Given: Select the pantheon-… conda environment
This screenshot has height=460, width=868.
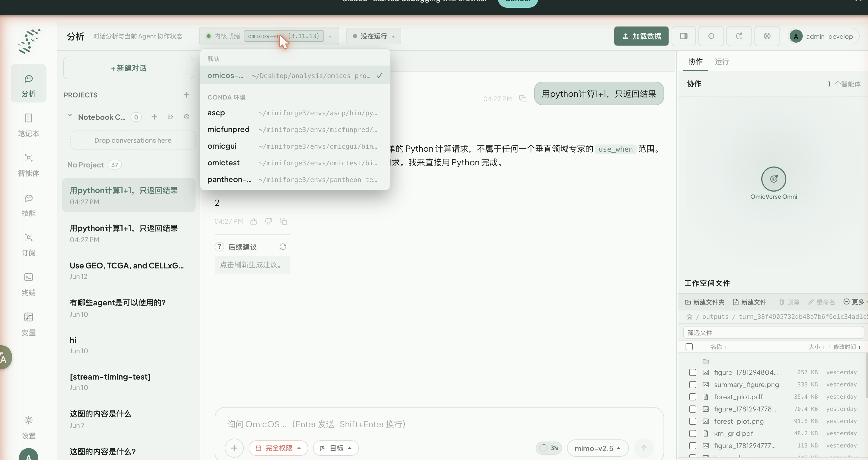Looking at the screenshot, I should [x=295, y=179].
